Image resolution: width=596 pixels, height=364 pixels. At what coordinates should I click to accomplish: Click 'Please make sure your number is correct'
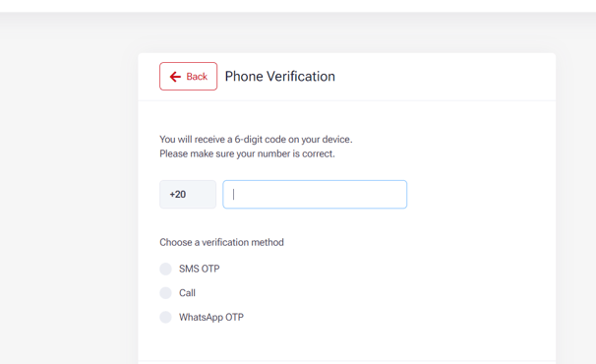(x=247, y=153)
